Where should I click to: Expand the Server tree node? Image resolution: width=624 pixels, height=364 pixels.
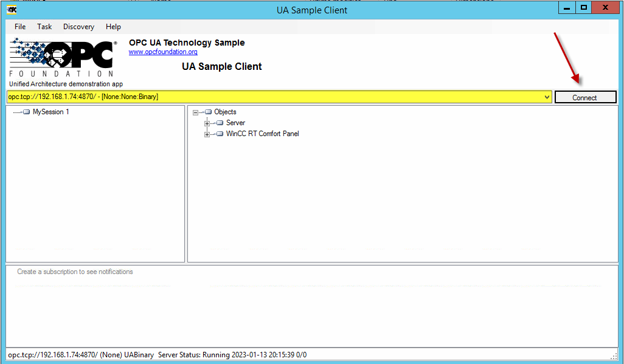207,123
